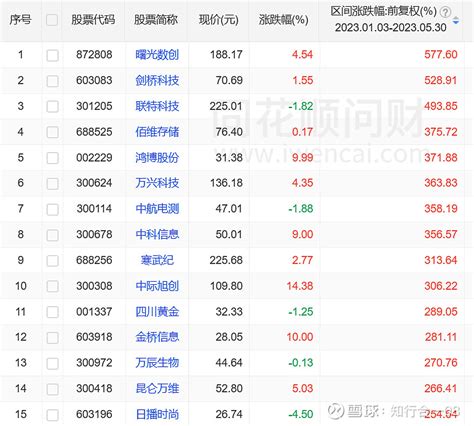Screen dimensions: 474x426
Task: Click stock name 昆仑万维
Action: (157, 388)
